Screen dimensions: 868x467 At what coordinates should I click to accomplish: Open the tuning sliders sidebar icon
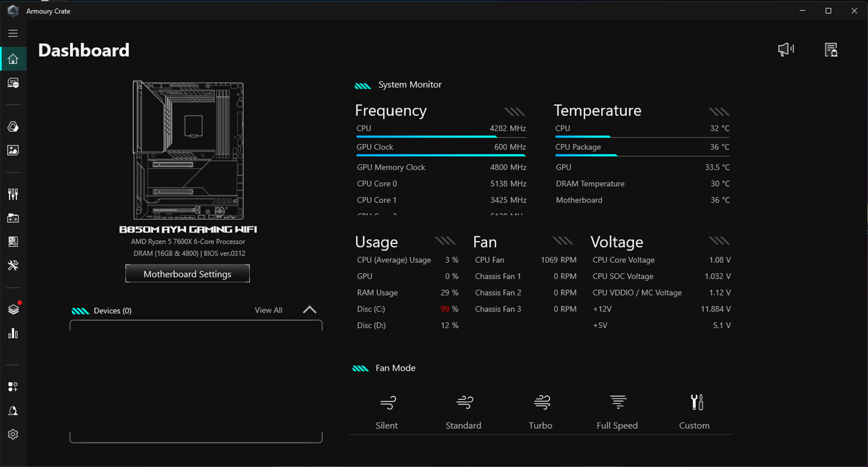click(x=13, y=194)
